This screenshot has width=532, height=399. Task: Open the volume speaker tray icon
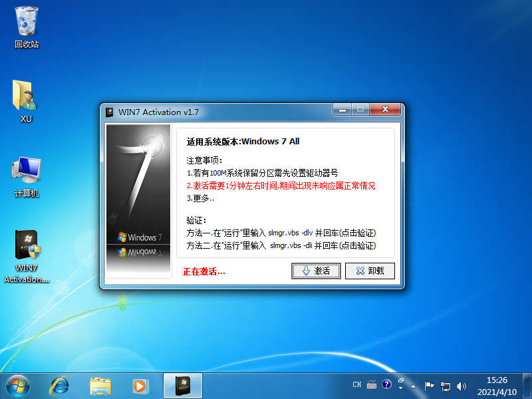click(x=462, y=385)
